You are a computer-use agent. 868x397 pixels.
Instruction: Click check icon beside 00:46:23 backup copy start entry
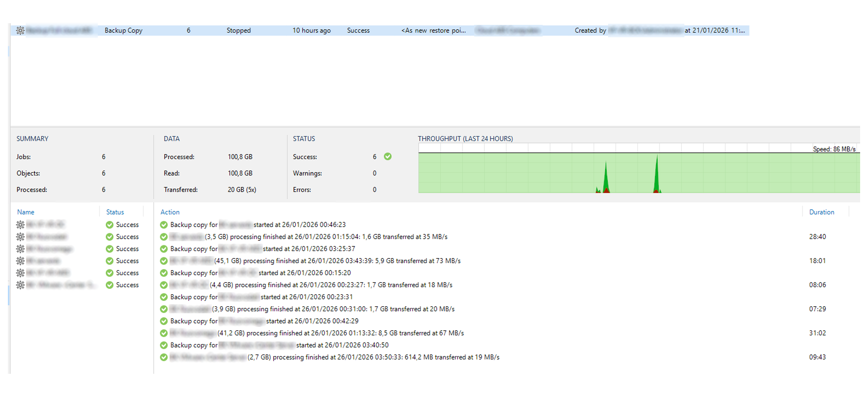tap(164, 225)
